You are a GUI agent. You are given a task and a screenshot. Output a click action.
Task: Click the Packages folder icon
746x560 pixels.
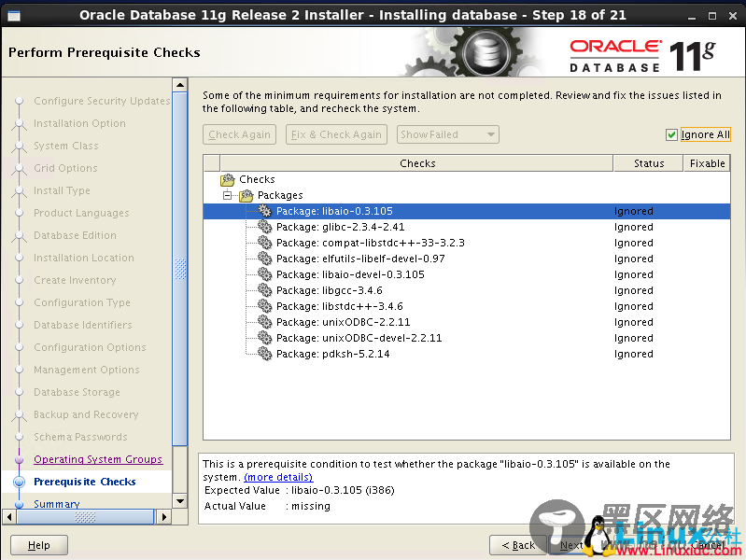point(246,195)
